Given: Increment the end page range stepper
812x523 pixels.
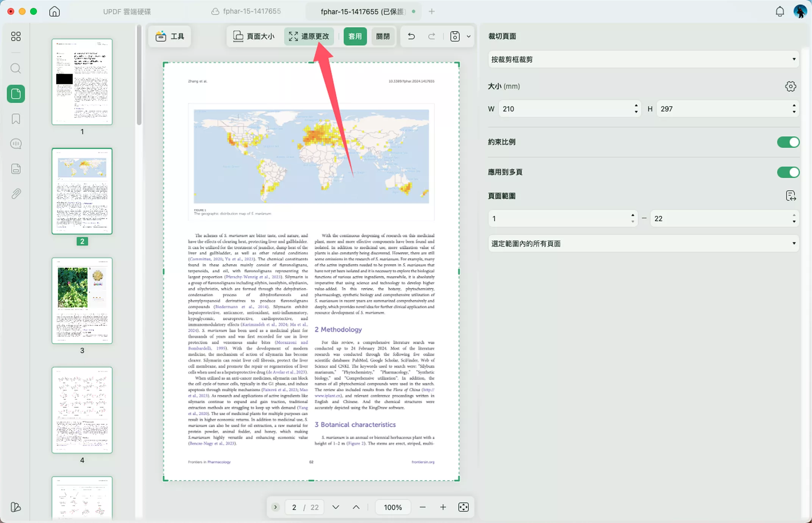Looking at the screenshot, I should [x=794, y=215].
